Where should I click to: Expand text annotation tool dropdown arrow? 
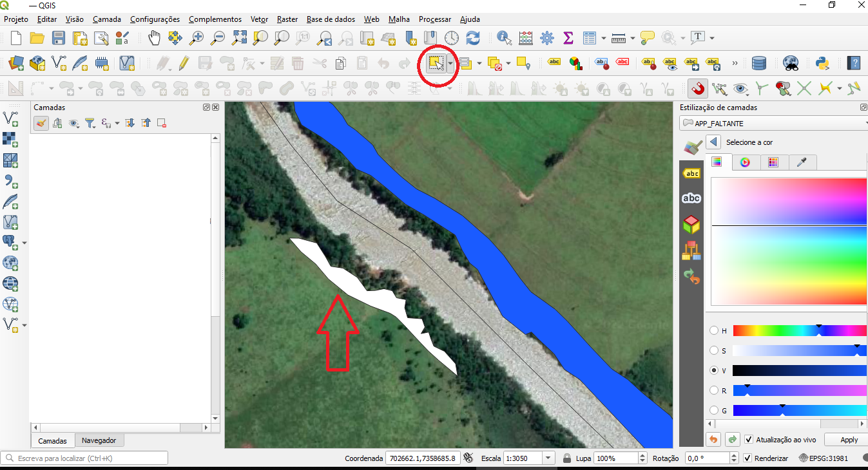click(x=712, y=38)
